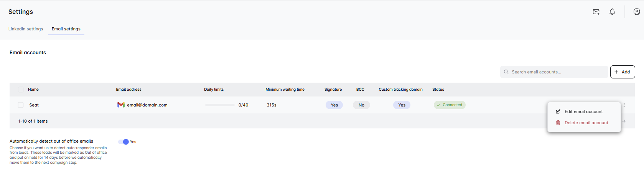Click the mail compose icon in header
This screenshot has height=178, width=644.
point(596,12)
